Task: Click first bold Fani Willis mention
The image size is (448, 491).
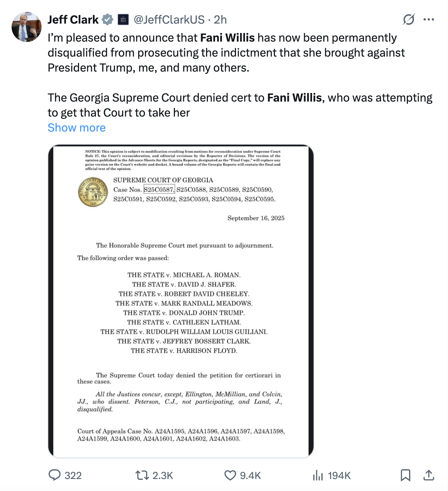Action: click(227, 38)
